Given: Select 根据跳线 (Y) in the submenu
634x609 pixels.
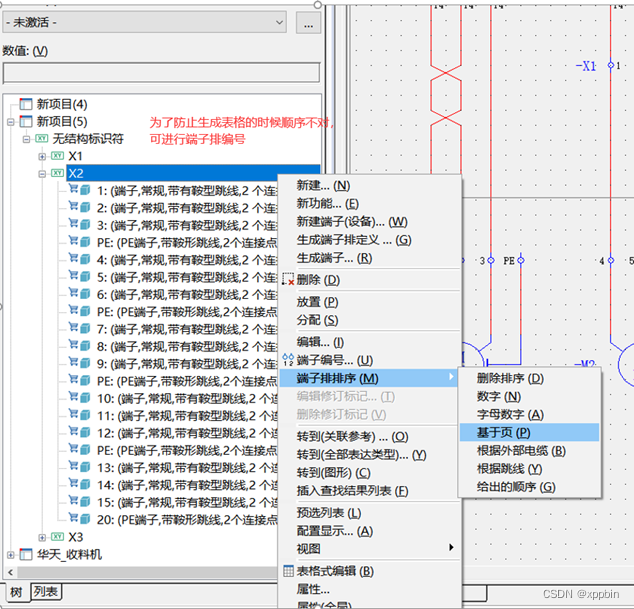Looking at the screenshot, I should 509,468.
